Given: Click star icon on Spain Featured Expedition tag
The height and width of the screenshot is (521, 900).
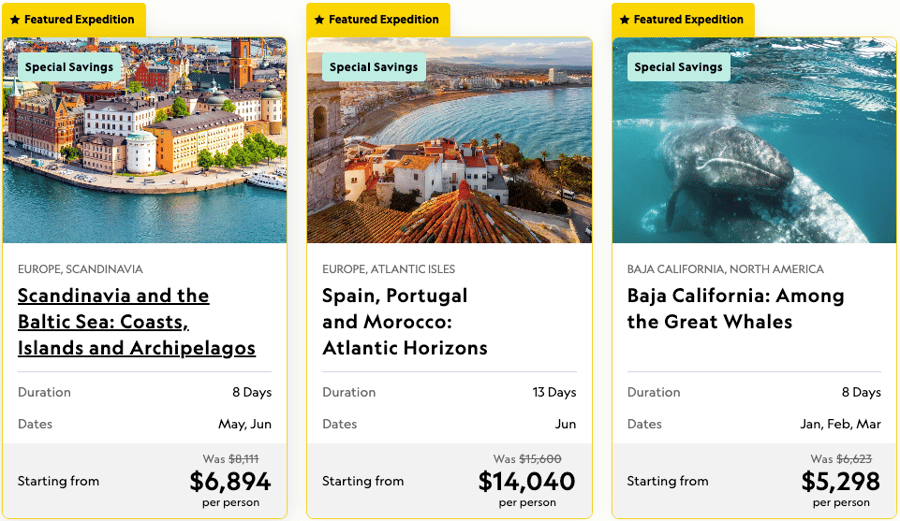Looking at the screenshot, I should click(x=319, y=20).
